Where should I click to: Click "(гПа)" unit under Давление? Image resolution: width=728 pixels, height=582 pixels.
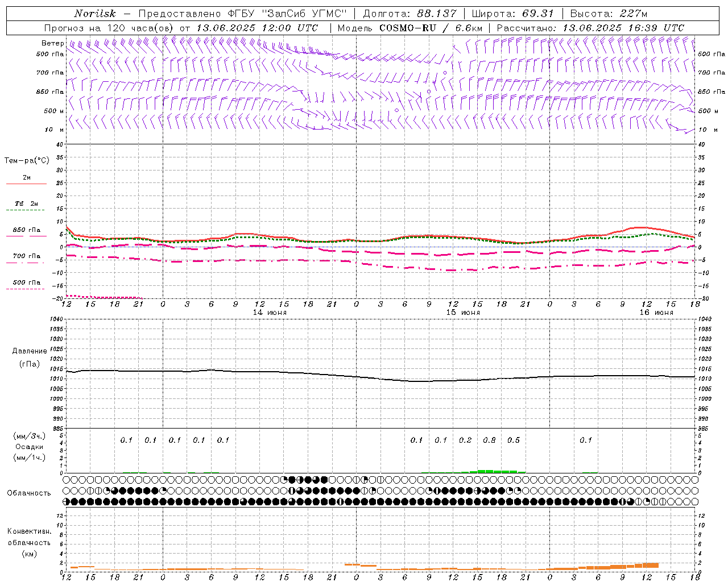coord(30,364)
